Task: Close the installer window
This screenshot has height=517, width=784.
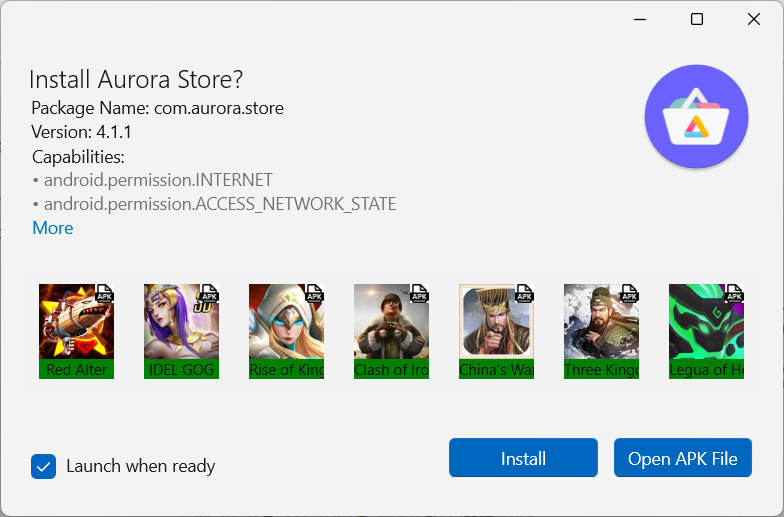Action: (x=754, y=20)
